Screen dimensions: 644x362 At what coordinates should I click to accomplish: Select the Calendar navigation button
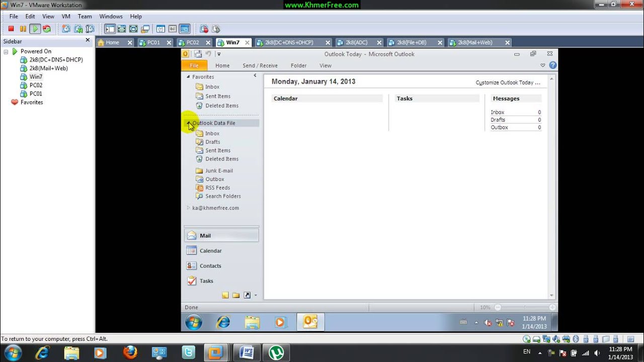pos(221,250)
